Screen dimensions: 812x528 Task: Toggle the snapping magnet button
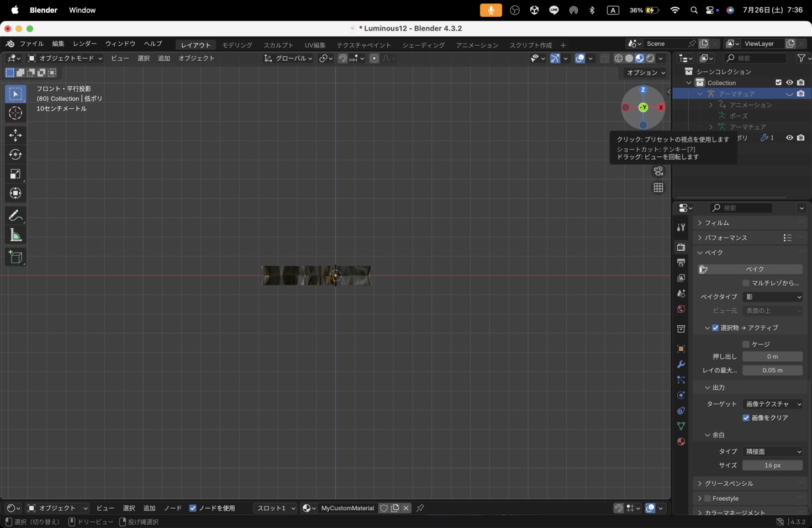pyautogui.click(x=343, y=59)
